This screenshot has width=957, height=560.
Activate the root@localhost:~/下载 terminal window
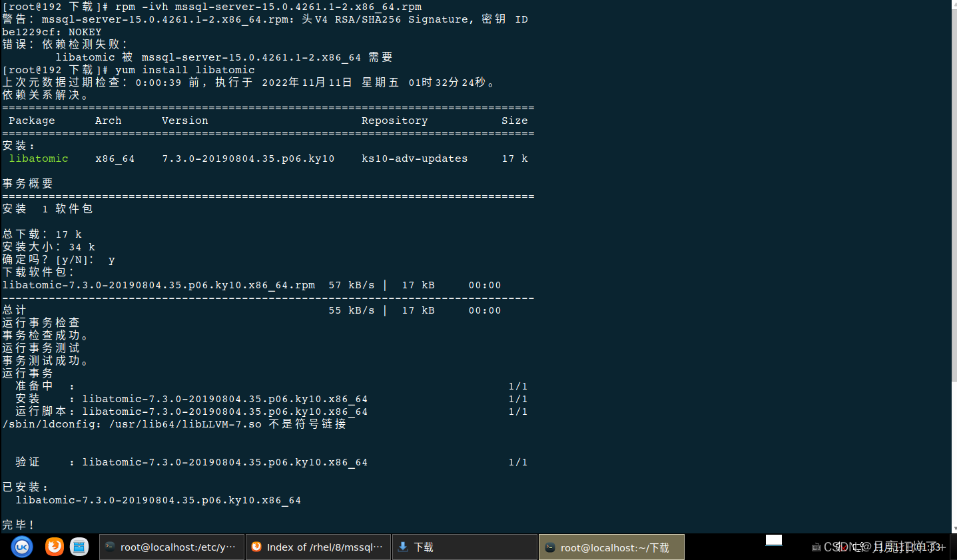point(611,547)
